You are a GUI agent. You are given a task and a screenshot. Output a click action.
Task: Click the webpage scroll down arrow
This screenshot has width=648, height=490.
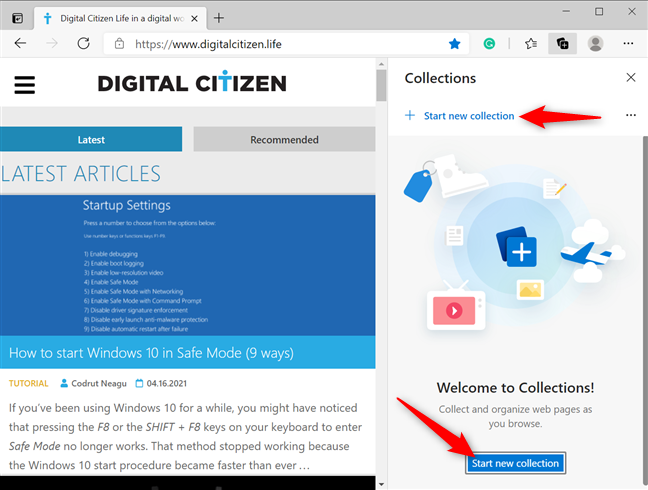coord(381,484)
